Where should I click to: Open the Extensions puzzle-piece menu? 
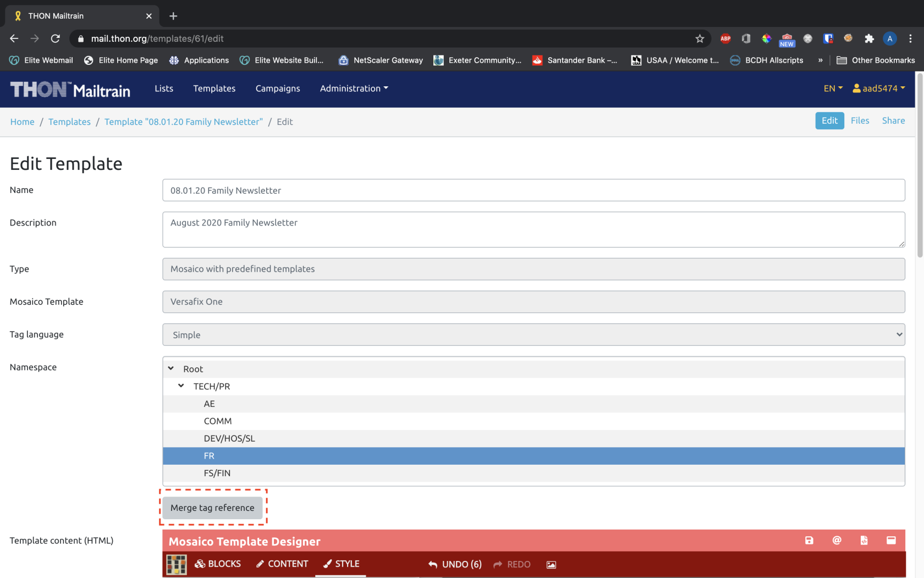[869, 38]
